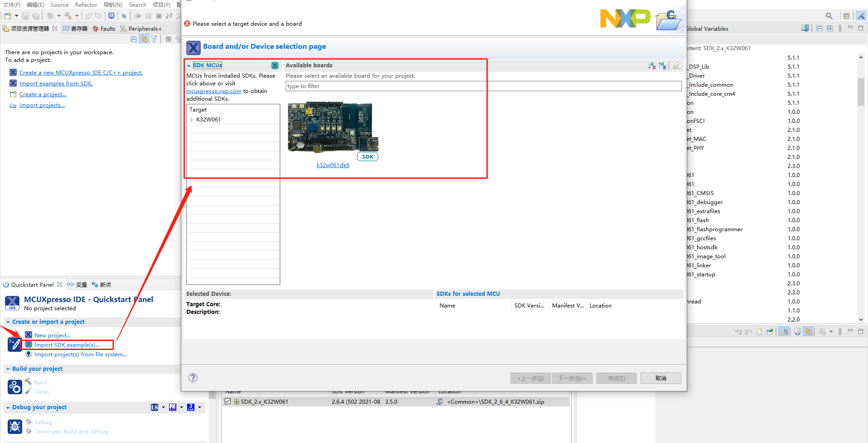Click Import project(s) from file system...
This screenshot has height=443, width=868.
point(80,354)
